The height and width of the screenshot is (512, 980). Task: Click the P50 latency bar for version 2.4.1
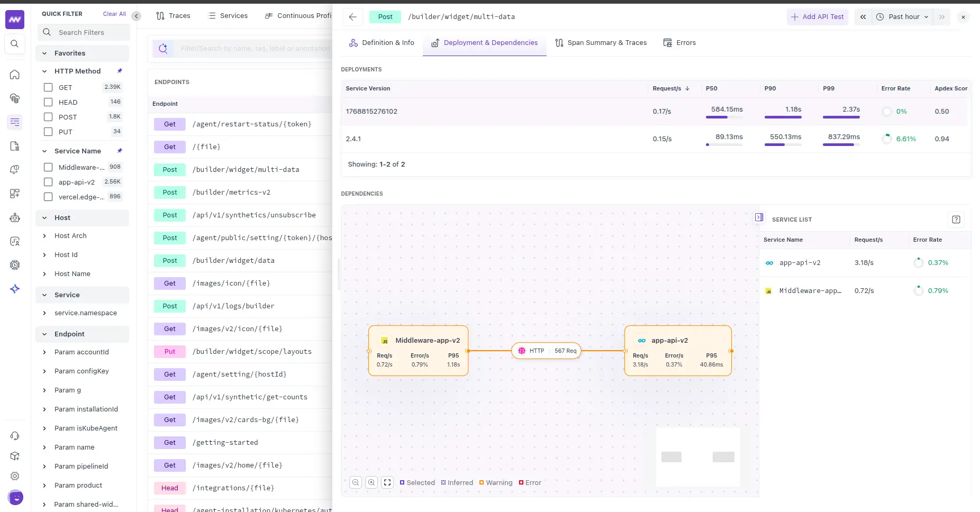724,144
